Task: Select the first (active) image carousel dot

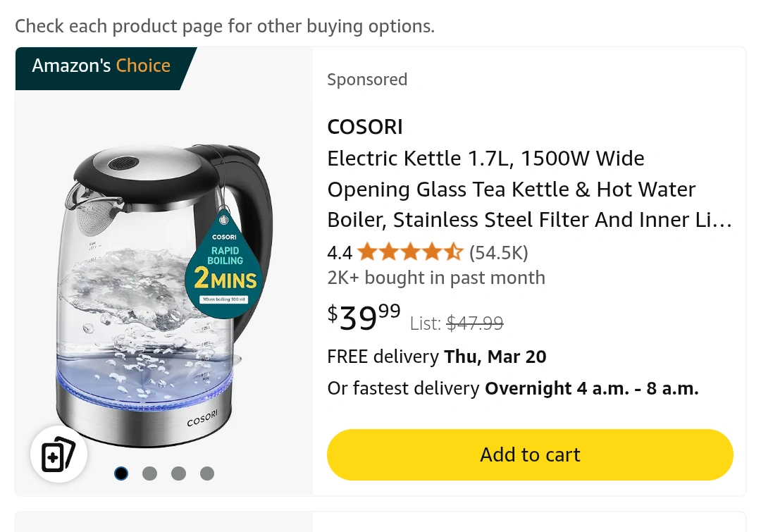Action: click(x=121, y=474)
